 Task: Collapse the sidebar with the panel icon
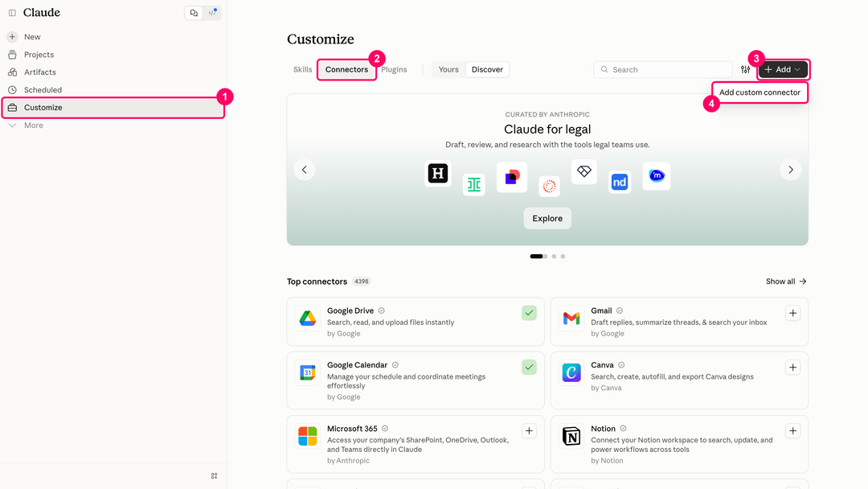pos(12,13)
